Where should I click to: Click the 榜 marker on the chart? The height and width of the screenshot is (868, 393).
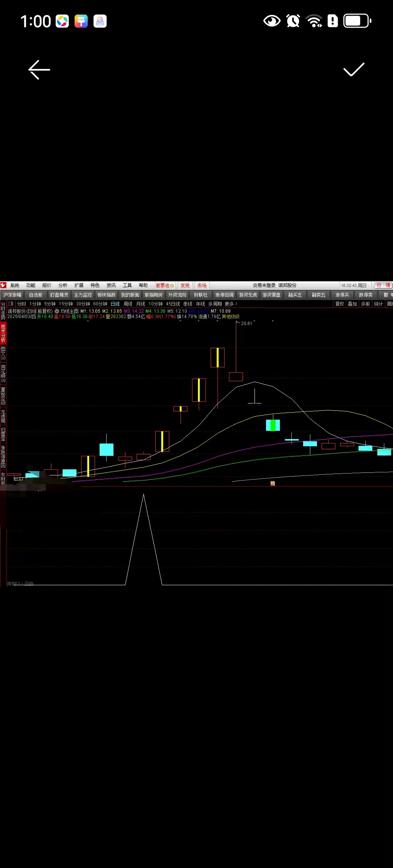(x=273, y=483)
